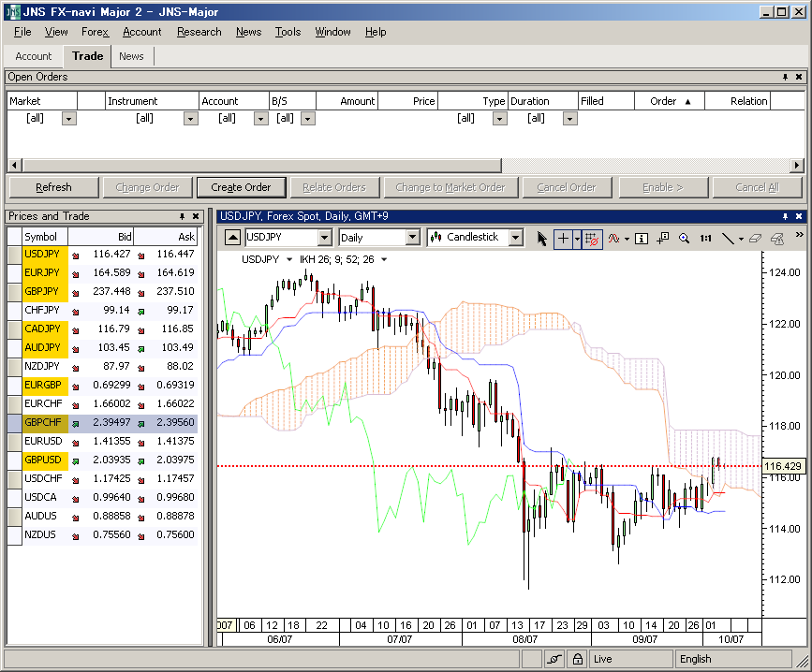The height and width of the screenshot is (672, 812).
Task: Switch to the News tab
Action: [131, 56]
